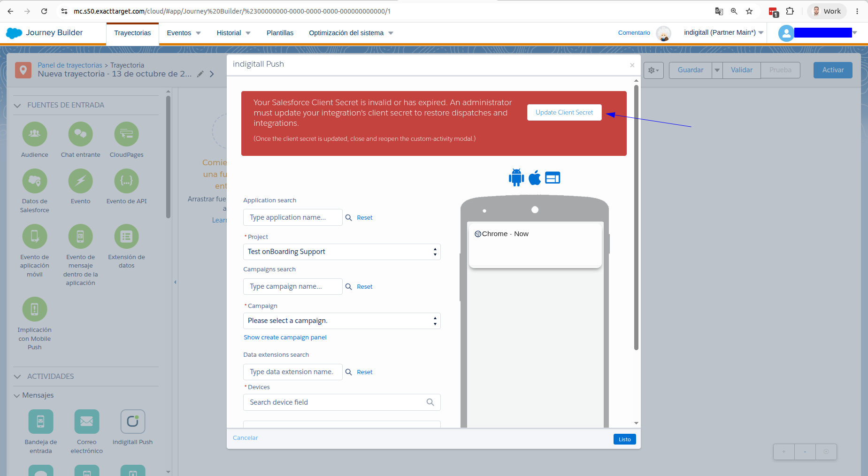868x476 pixels.
Task: Click the Validar button
Action: point(742,70)
